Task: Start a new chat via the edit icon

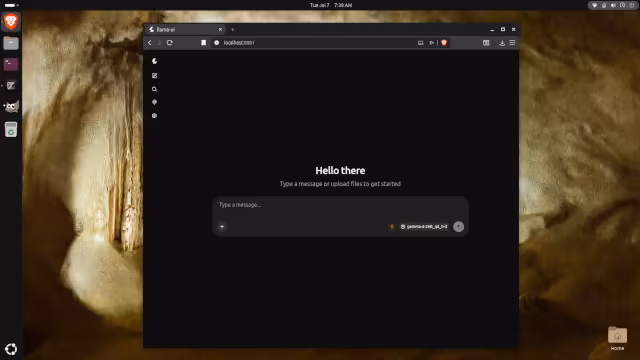Action: (x=154, y=76)
